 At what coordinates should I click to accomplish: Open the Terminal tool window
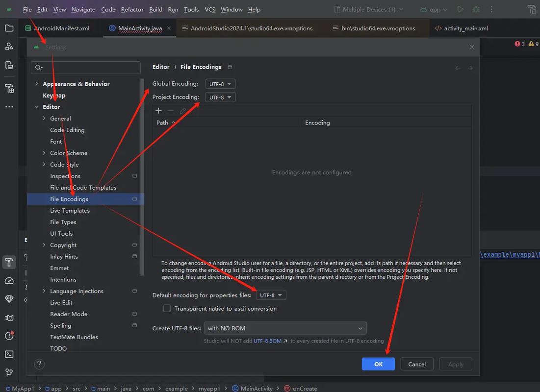point(9,354)
